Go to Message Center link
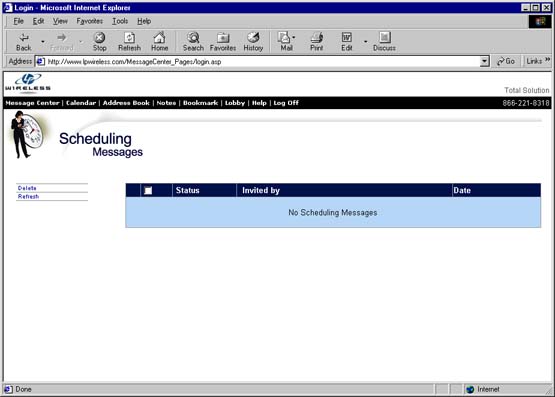The image size is (555, 397). click(x=32, y=103)
